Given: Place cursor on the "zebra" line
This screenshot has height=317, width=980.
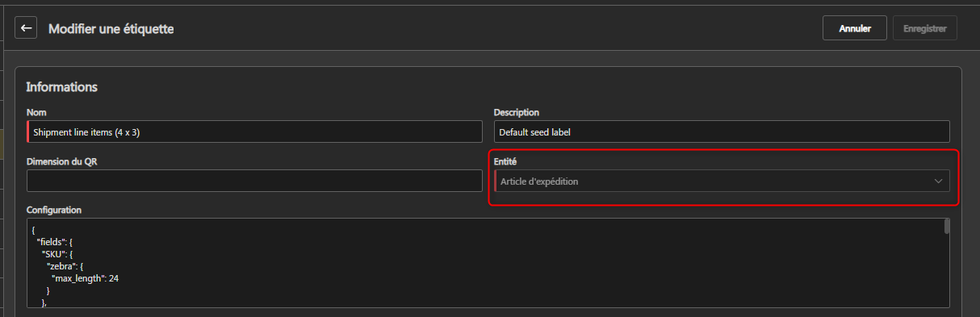Looking at the screenshot, I should [64, 266].
